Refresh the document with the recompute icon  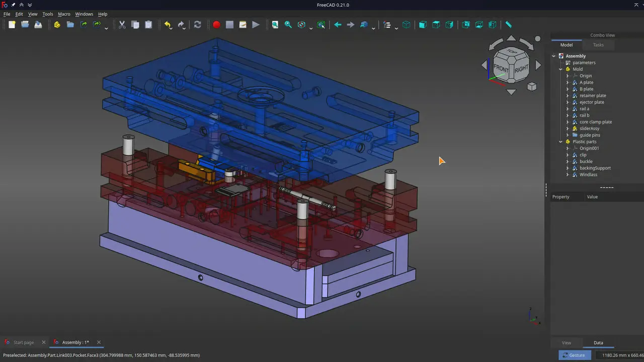tap(197, 25)
